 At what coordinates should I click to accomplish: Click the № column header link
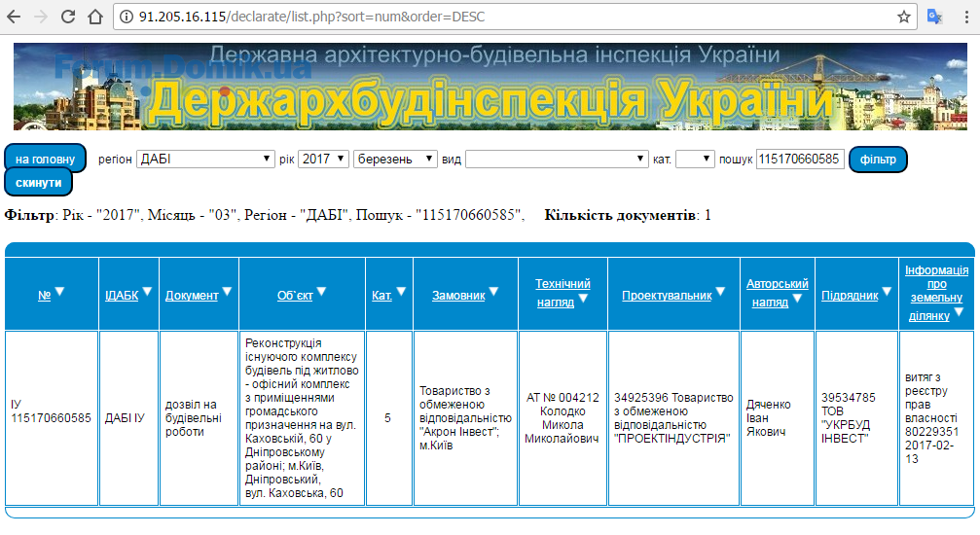(44, 296)
